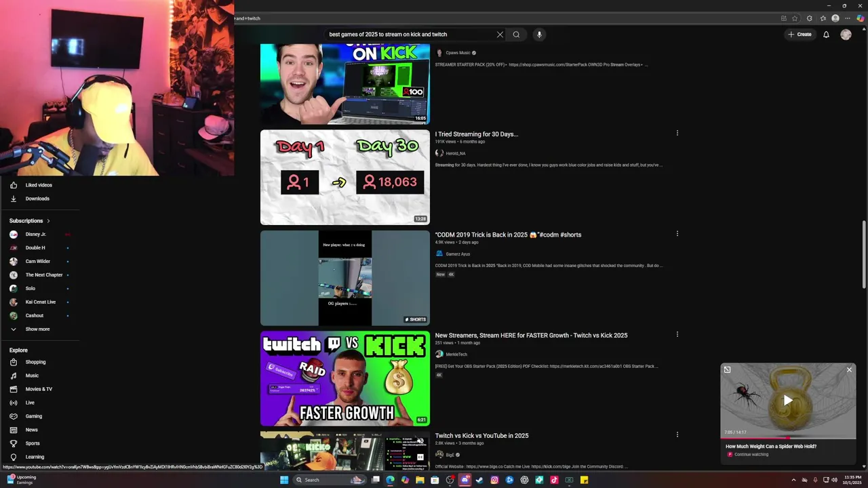Click the page vertical scrollbar thumb

[864, 255]
